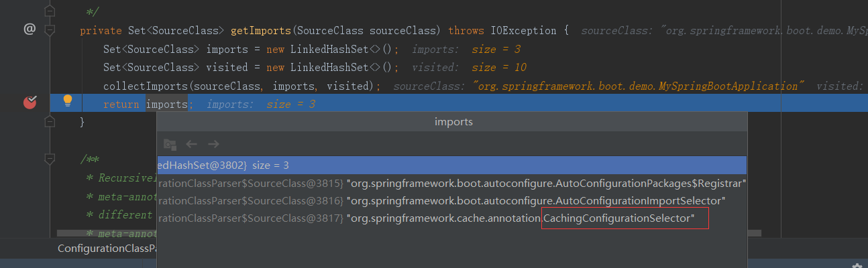Click the @ annotation gutter icon
The height and width of the screenshot is (268, 868).
pos(29,29)
